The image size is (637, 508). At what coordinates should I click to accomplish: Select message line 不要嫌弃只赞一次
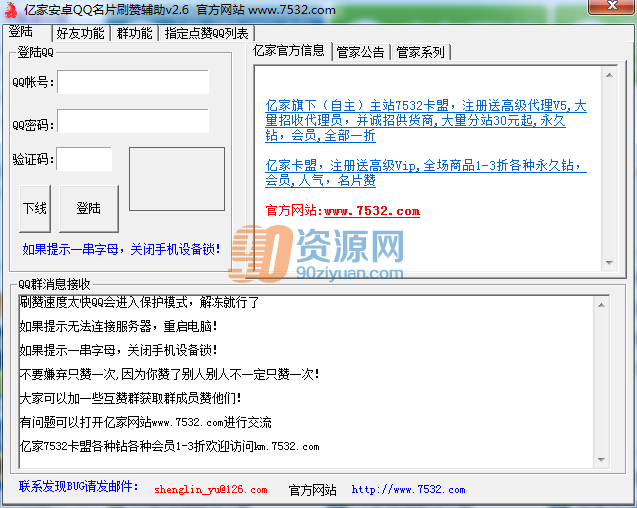point(169,374)
